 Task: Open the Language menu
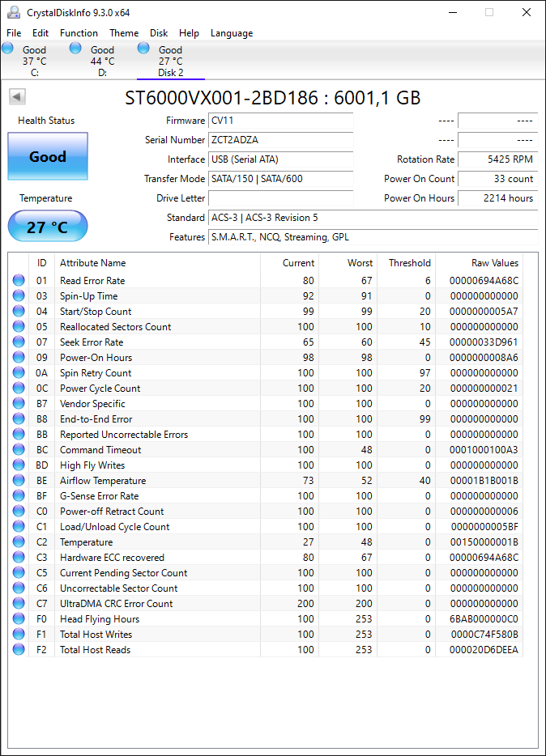coord(232,33)
